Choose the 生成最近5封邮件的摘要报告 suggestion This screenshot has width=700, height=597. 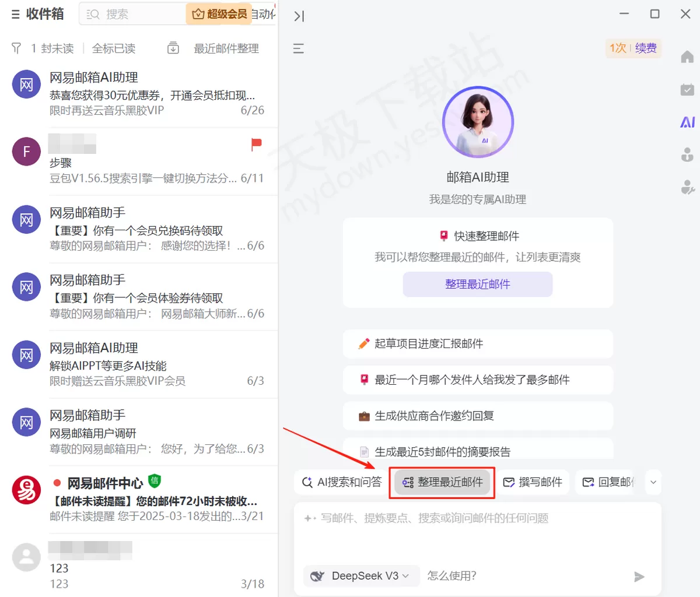pyautogui.click(x=478, y=449)
